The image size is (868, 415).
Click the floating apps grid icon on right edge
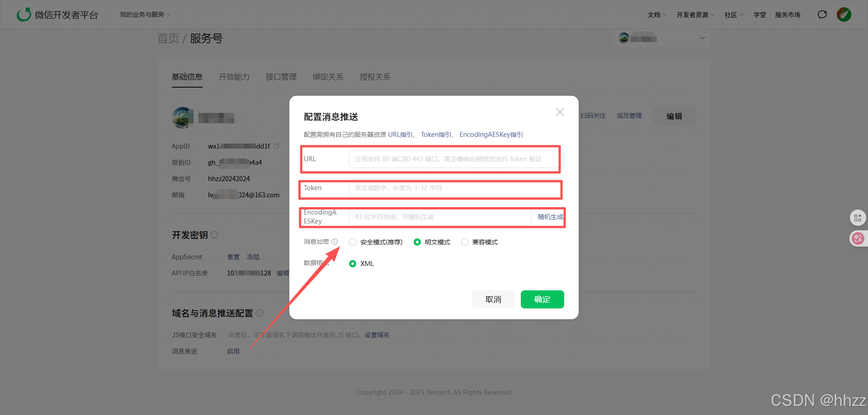click(x=858, y=218)
